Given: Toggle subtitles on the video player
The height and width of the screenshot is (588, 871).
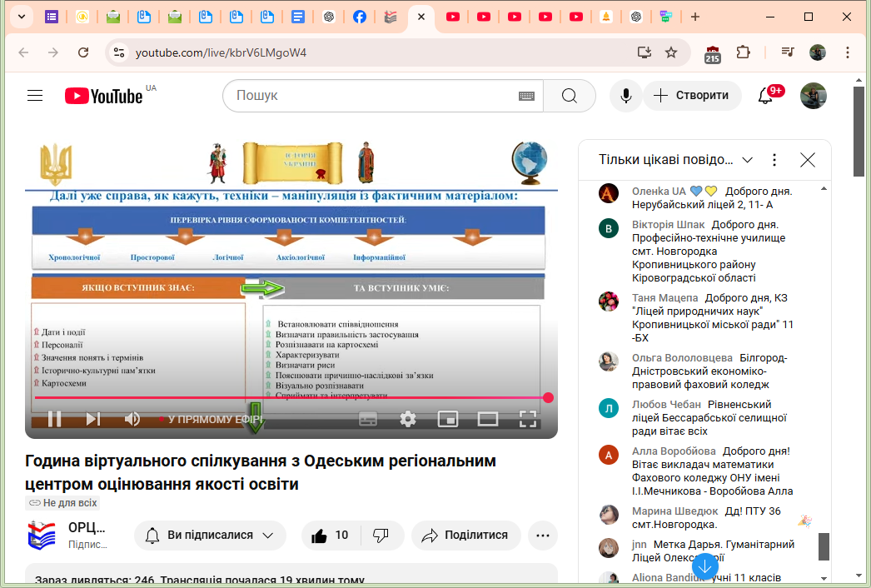Looking at the screenshot, I should [368, 419].
